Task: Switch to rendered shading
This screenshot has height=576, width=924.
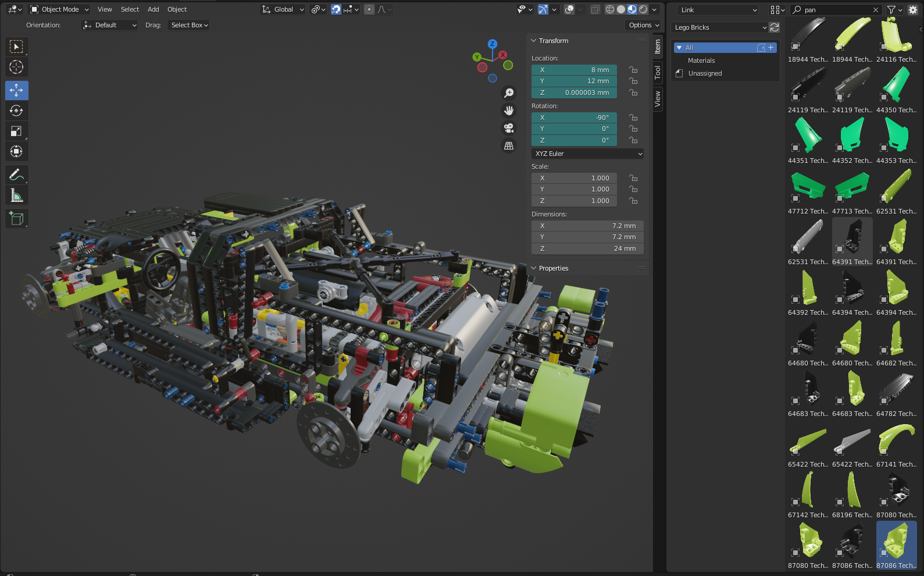Action: [643, 9]
